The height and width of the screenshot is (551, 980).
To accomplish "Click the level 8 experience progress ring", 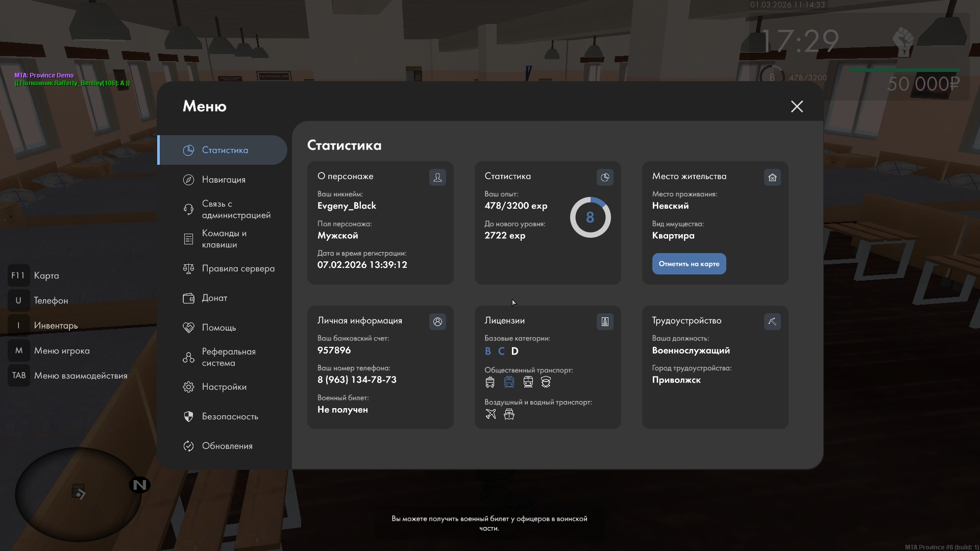I will [590, 217].
